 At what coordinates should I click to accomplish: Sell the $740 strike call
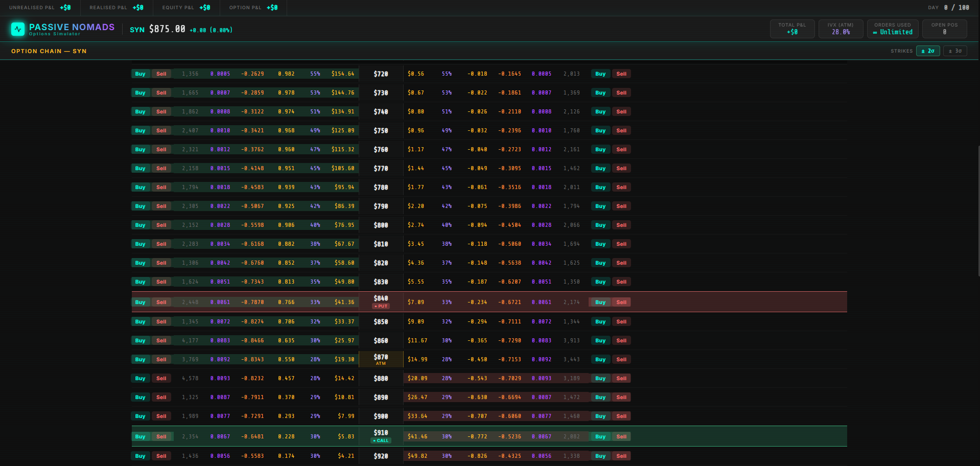point(161,112)
